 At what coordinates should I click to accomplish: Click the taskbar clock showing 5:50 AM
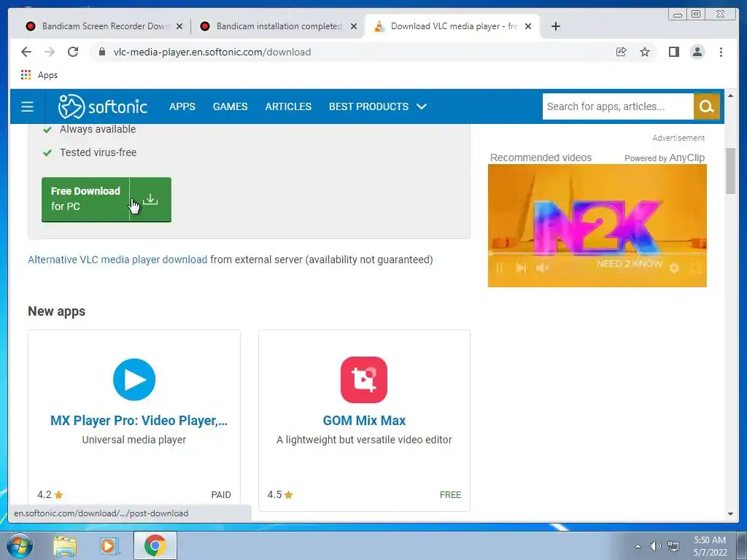pos(710,546)
